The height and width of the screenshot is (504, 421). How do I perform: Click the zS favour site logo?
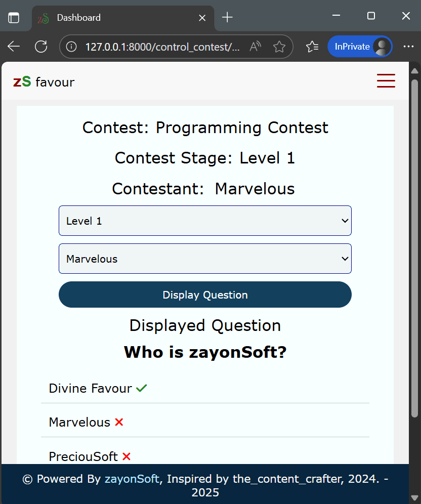(44, 82)
